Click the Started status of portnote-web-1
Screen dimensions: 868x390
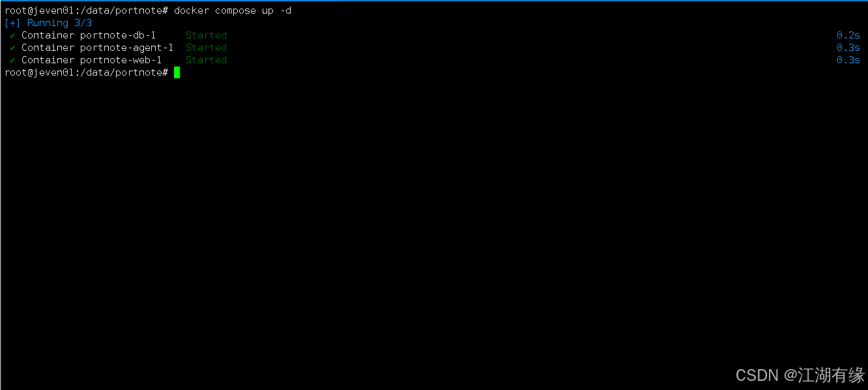pyautogui.click(x=206, y=60)
